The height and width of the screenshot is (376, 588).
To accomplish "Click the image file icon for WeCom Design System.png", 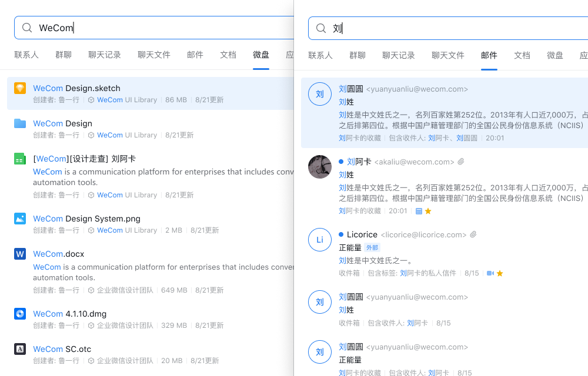I will 20,219.
